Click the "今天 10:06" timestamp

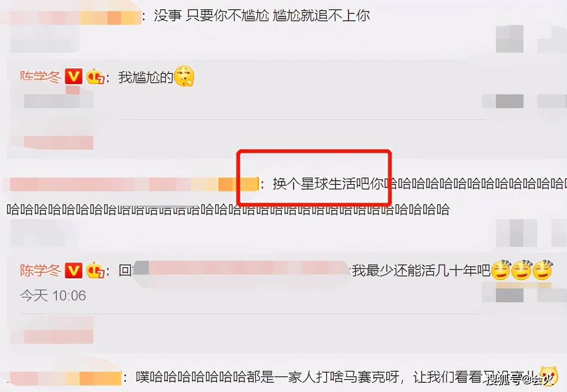tap(53, 295)
